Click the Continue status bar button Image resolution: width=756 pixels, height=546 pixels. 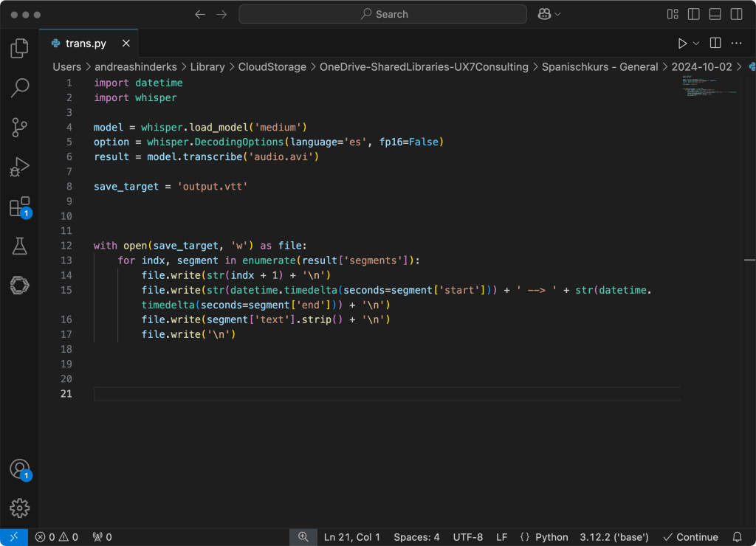pos(690,537)
